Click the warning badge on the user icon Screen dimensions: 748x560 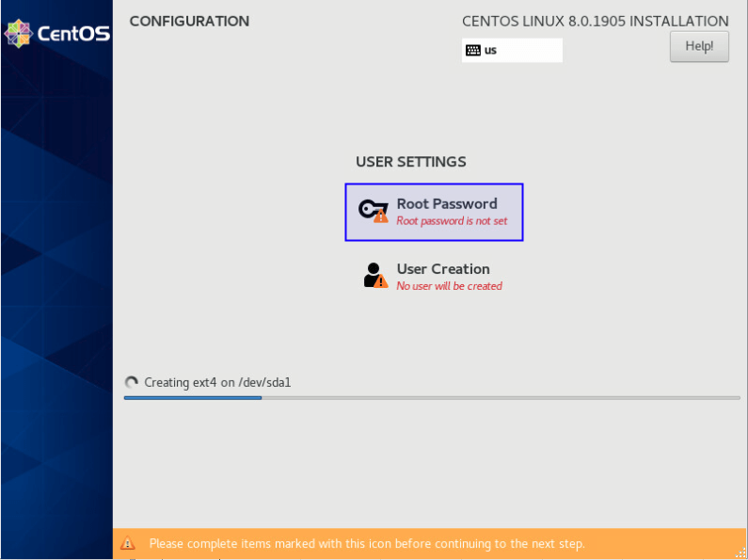380,280
